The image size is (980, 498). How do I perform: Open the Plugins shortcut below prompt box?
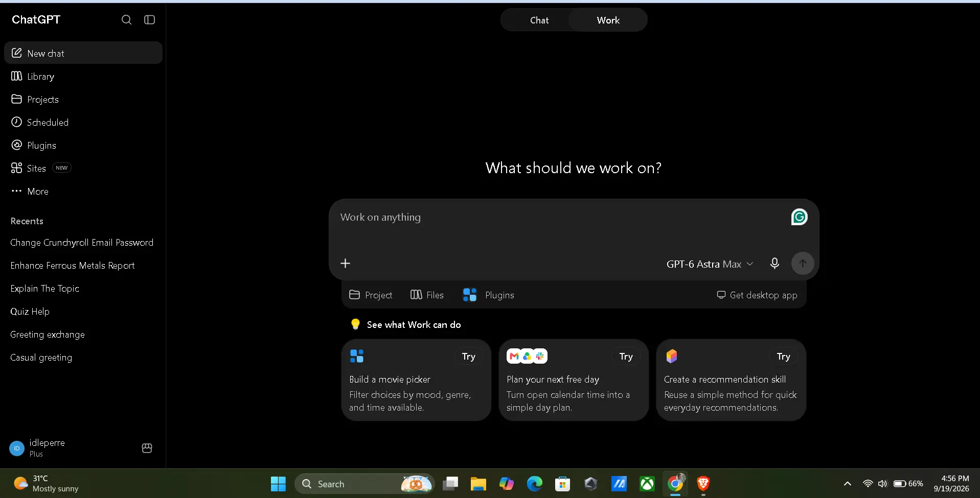(489, 295)
